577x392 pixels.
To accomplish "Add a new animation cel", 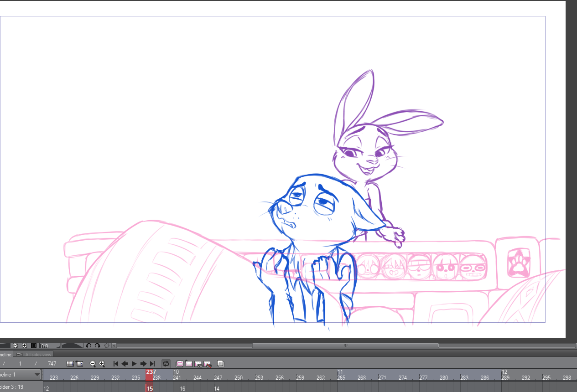I will tap(189, 364).
